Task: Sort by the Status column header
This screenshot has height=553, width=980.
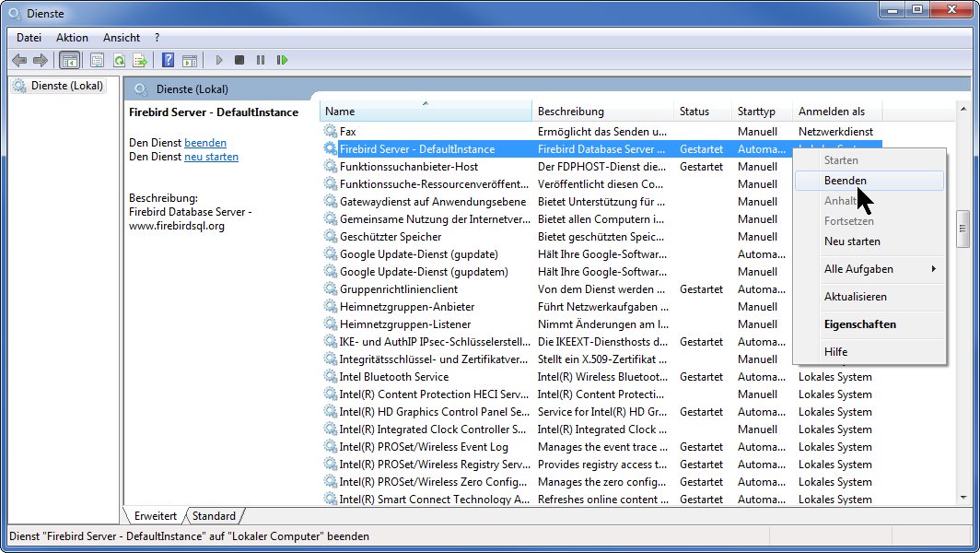Action: pos(703,112)
